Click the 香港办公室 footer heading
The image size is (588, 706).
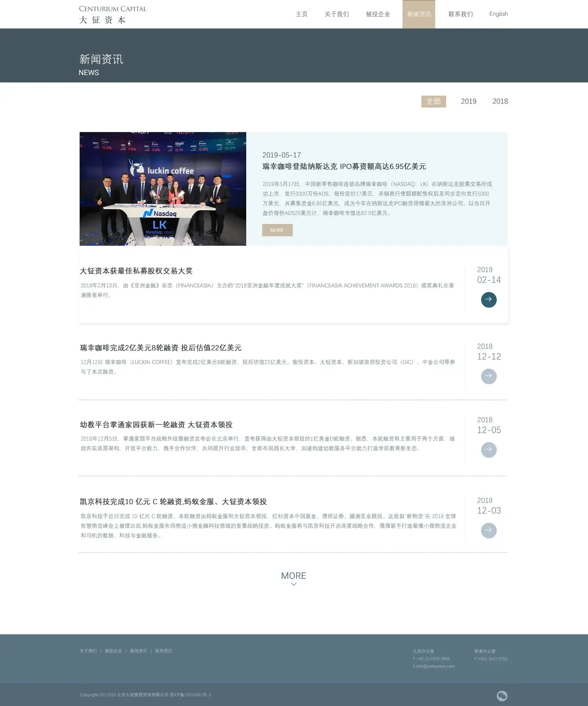485,651
